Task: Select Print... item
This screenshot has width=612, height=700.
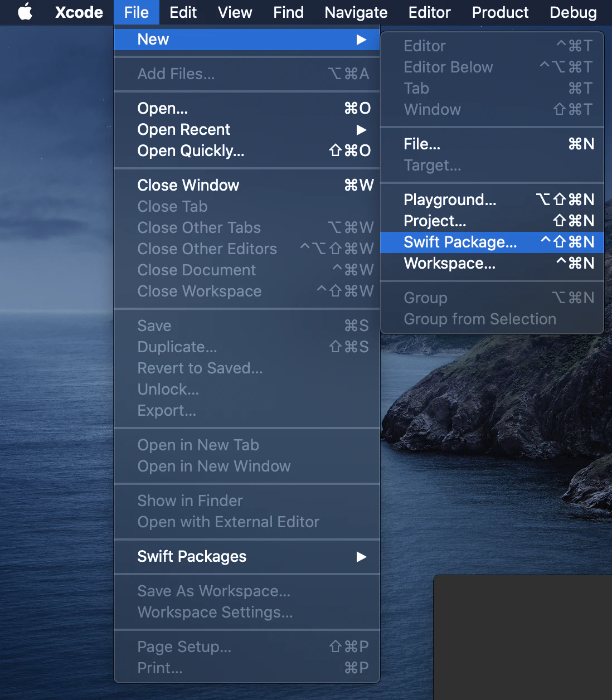Action: tap(247, 668)
